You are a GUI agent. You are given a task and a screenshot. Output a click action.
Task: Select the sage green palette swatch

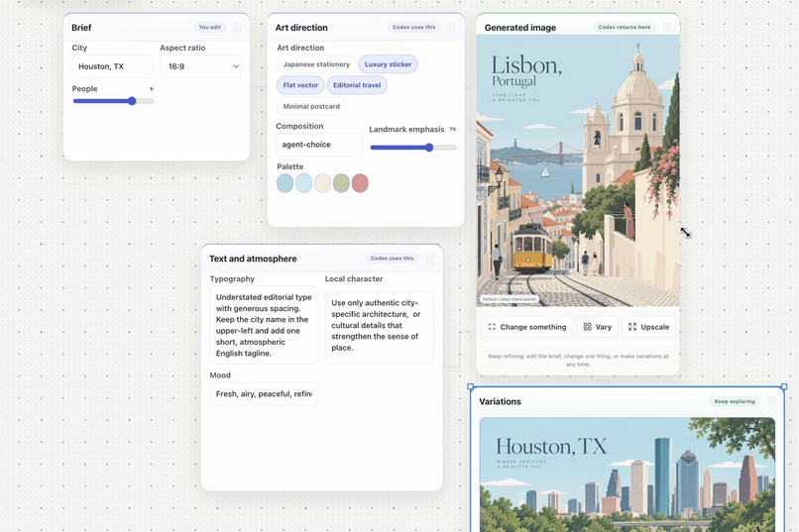(x=341, y=183)
